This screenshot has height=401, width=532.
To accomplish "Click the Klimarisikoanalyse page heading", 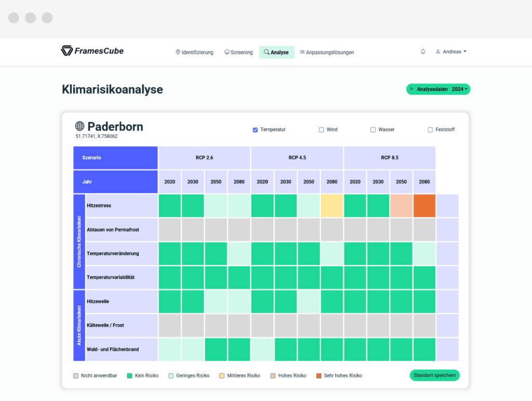I will point(112,89).
